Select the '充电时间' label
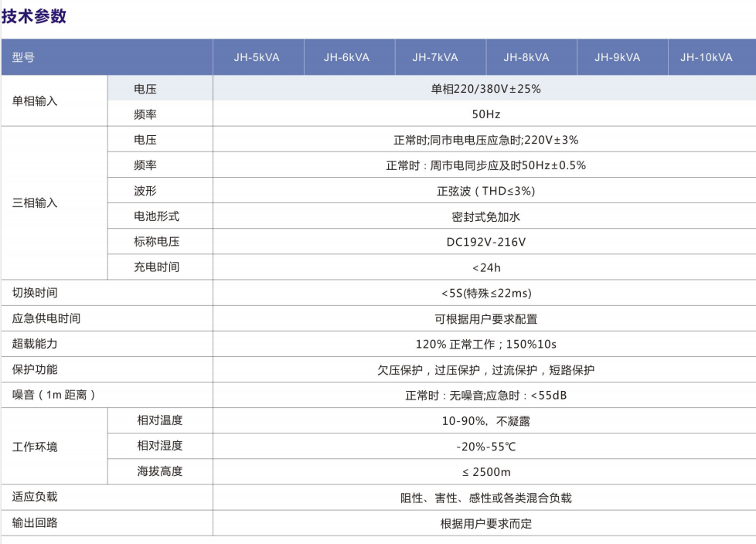756x544 pixels. pyautogui.click(x=157, y=267)
